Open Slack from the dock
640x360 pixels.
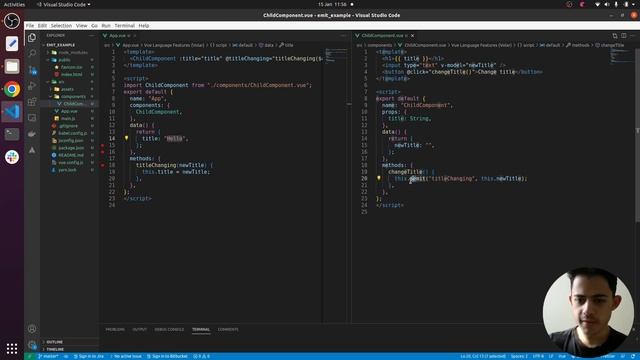click(12, 157)
